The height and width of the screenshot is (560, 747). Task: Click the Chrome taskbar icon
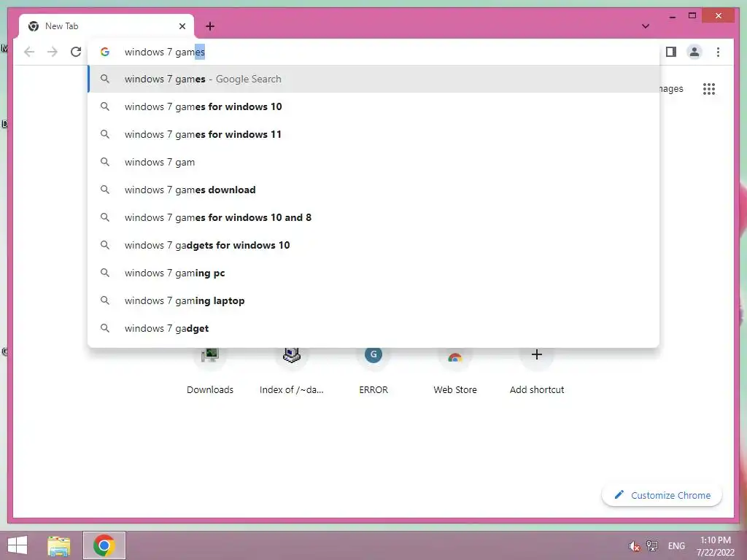click(104, 545)
